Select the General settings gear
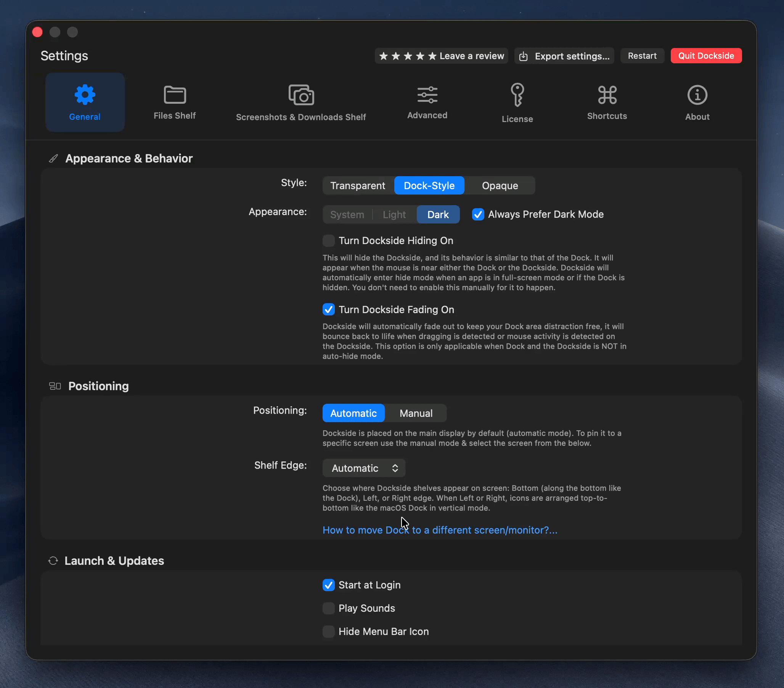This screenshot has height=688, width=784. pyautogui.click(x=84, y=102)
